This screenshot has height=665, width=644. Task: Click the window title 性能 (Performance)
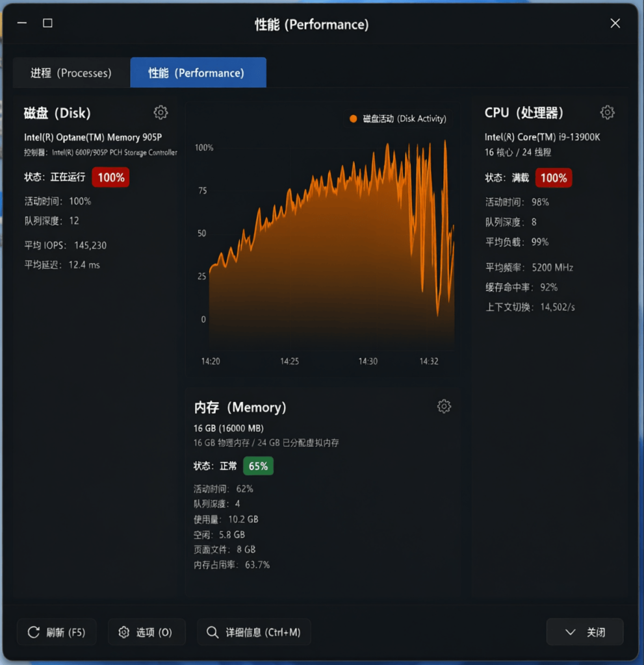(311, 24)
